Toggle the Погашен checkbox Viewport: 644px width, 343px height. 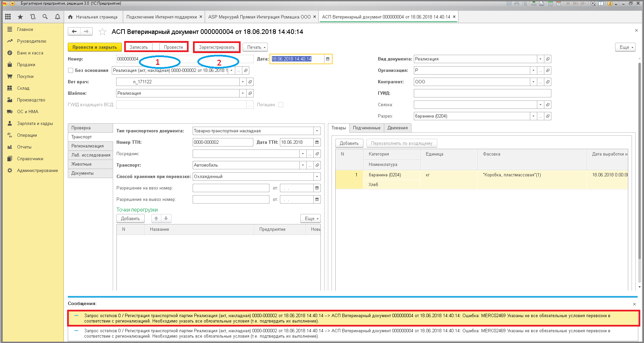281,105
